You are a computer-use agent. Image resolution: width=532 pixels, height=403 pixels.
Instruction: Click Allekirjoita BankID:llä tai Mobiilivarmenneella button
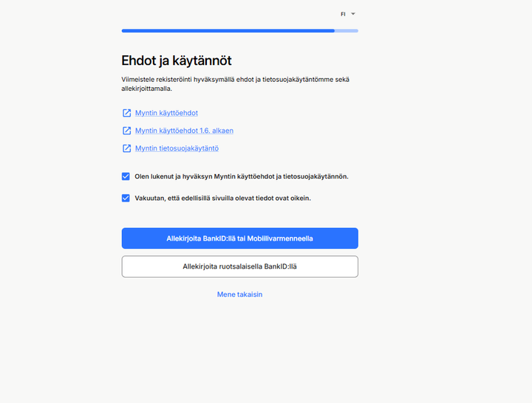240,238
